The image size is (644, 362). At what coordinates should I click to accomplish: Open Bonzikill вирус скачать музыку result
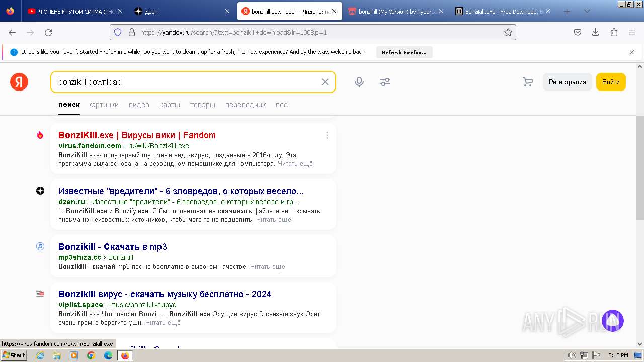[x=165, y=294]
